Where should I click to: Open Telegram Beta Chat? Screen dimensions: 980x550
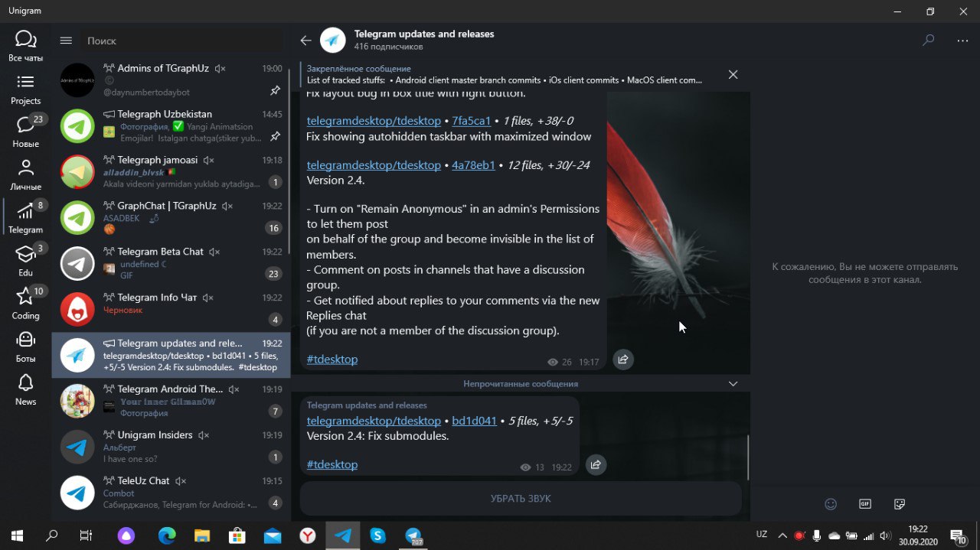coord(171,263)
